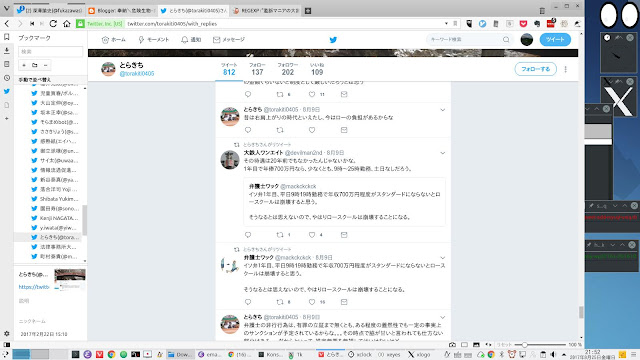Image resolution: width=640 pixels, height=360 pixels.
Task: Like the top tweet with 11 likes
Action: click(x=312, y=94)
